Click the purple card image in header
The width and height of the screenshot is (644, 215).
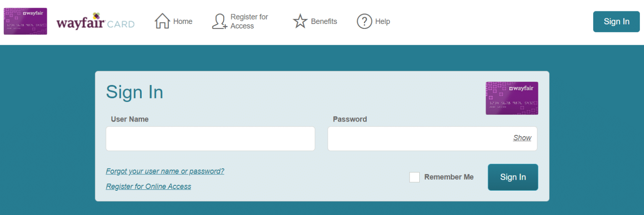click(26, 21)
